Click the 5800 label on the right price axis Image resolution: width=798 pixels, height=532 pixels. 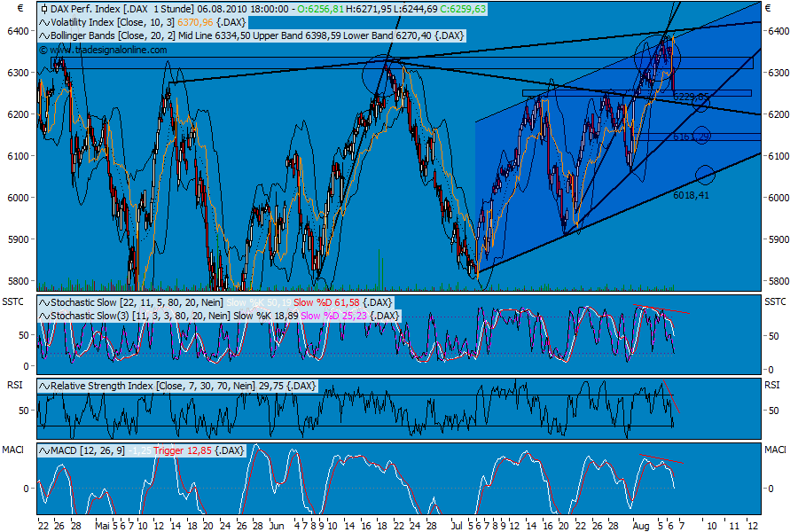pyautogui.click(x=778, y=281)
